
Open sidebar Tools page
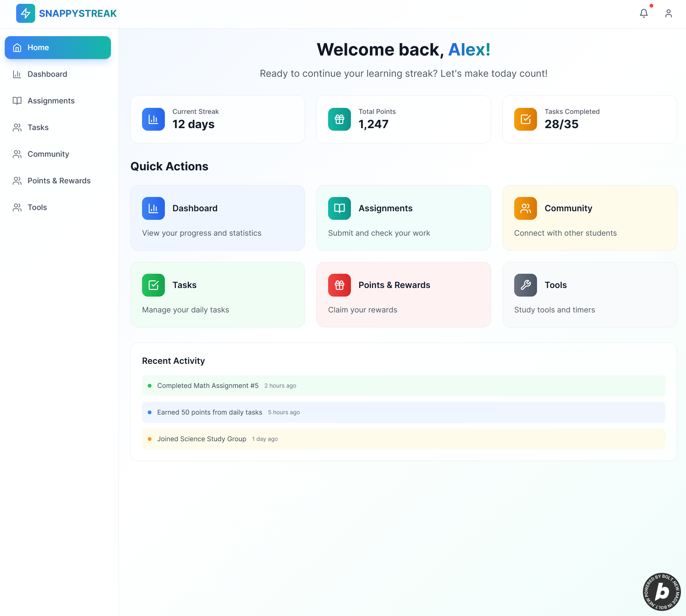pos(37,207)
